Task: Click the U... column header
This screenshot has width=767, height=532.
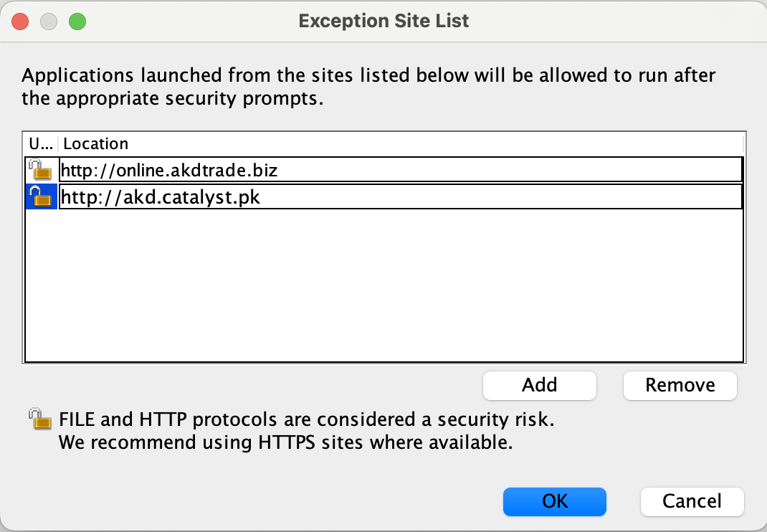Action: coord(41,143)
